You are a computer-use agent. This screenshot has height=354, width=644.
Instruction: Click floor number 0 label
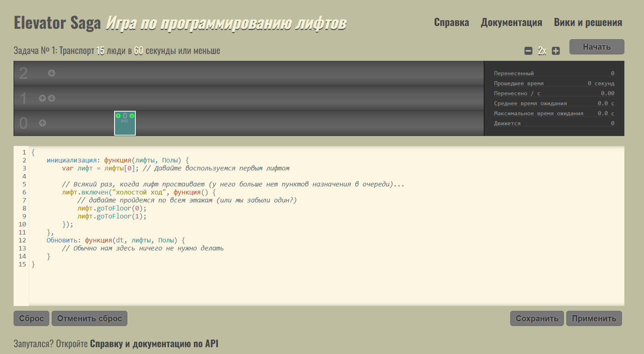pos(24,123)
